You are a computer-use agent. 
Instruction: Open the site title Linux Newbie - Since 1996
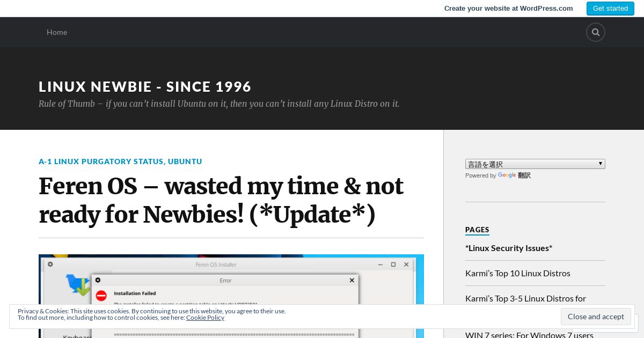coord(145,86)
